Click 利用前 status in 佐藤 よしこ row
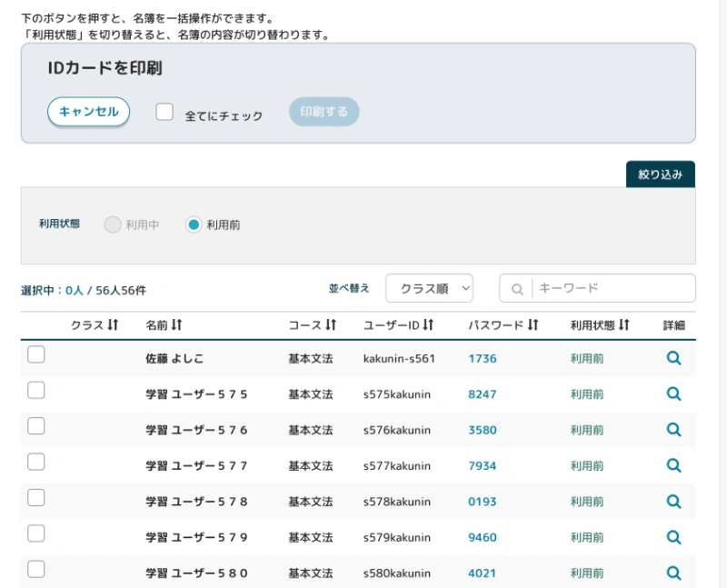 click(587, 358)
